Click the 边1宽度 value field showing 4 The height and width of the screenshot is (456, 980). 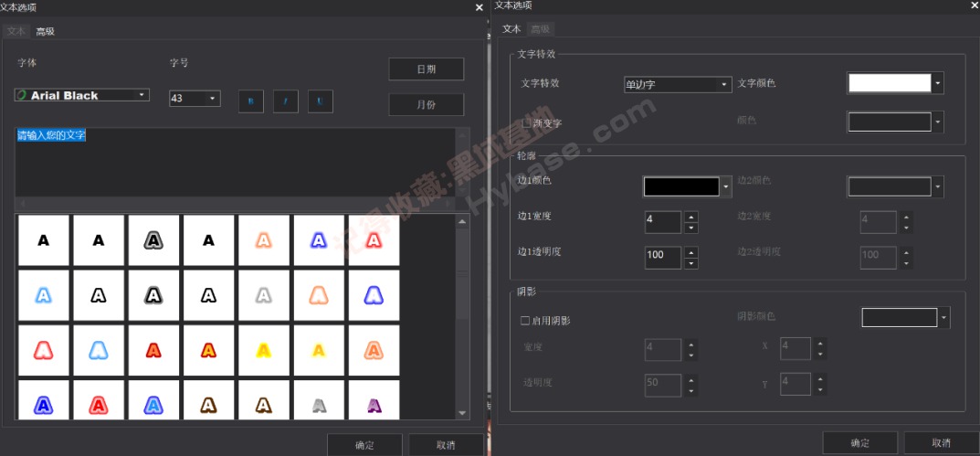[663, 222]
